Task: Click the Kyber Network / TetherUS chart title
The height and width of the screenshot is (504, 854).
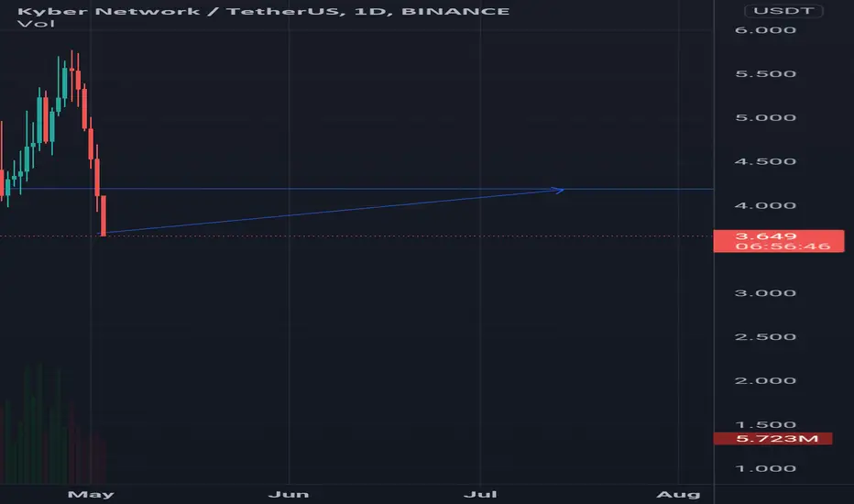Action: [264, 11]
